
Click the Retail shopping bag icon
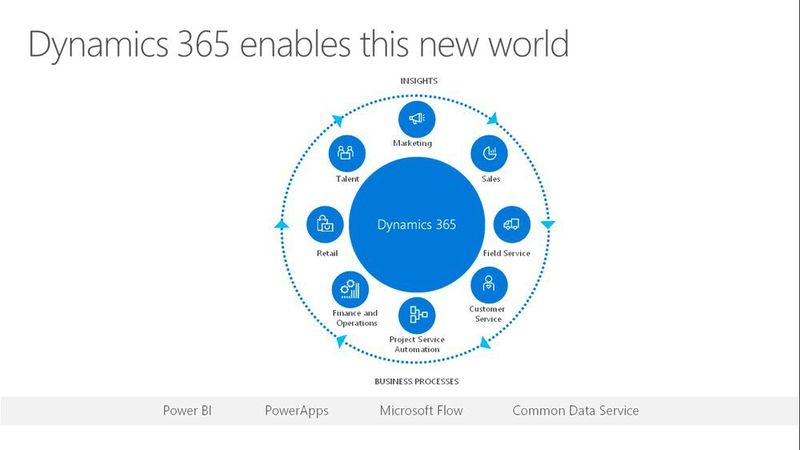[x=325, y=224]
